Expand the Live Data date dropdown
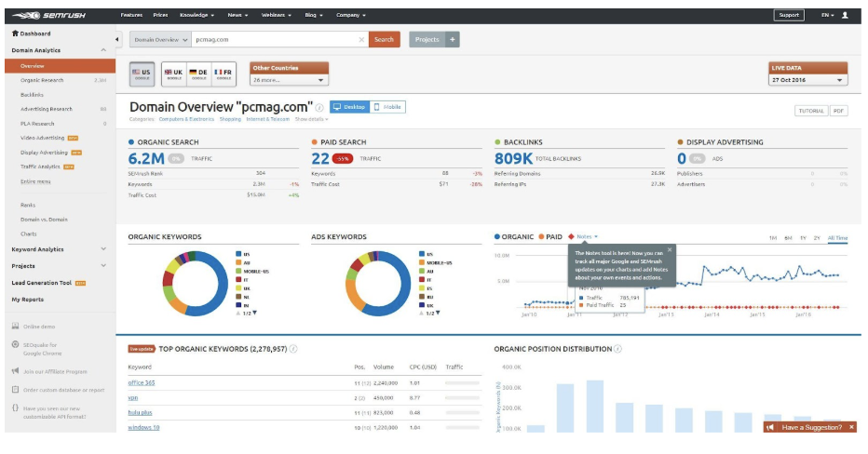The width and height of the screenshot is (868, 454). pos(807,80)
